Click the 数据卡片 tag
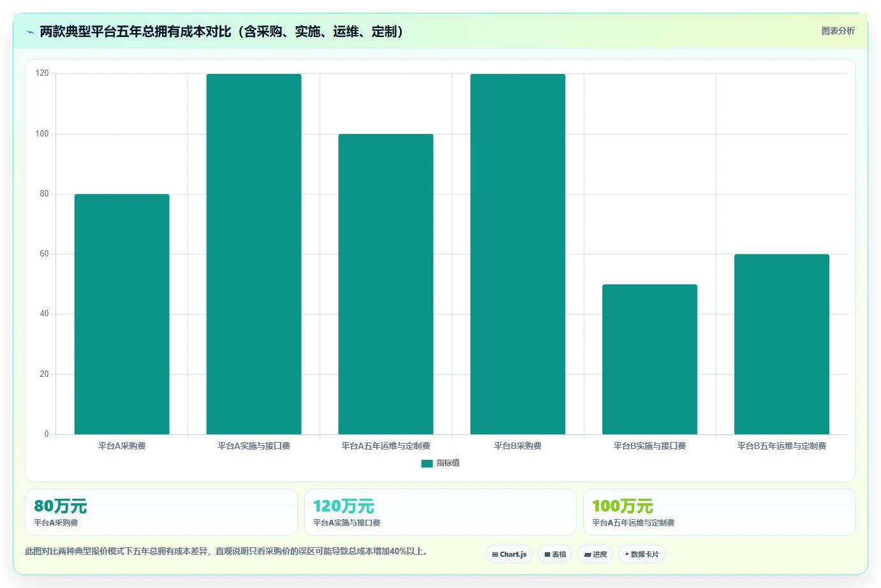This screenshot has width=881, height=588. [x=642, y=554]
